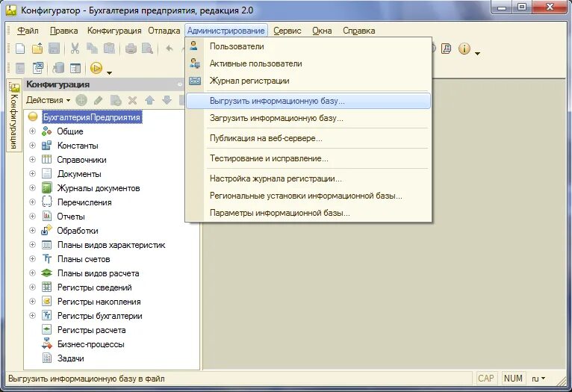Open the Справка menu

tap(359, 31)
